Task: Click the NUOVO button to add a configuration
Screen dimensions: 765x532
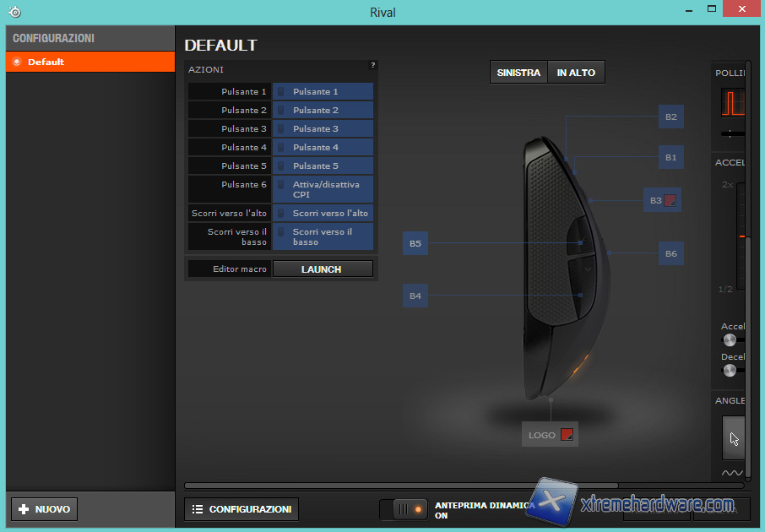Action: pyautogui.click(x=44, y=509)
